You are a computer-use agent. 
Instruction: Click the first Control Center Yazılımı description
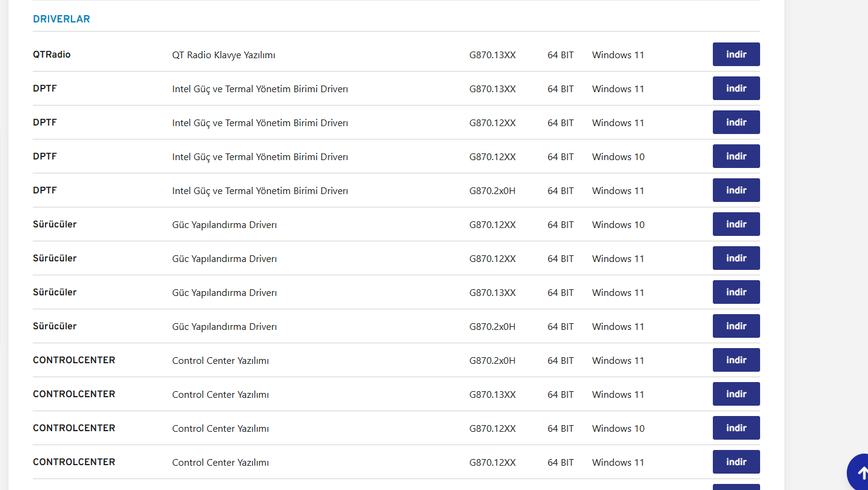[221, 361]
